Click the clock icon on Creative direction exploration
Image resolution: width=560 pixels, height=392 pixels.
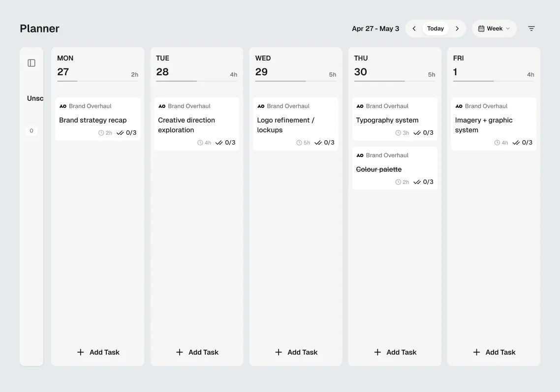coord(200,143)
